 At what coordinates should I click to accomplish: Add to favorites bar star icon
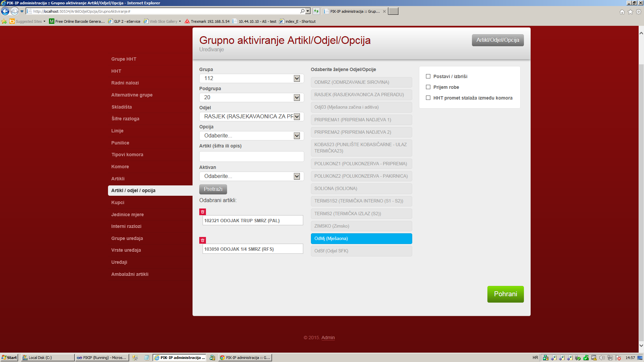(x=4, y=21)
